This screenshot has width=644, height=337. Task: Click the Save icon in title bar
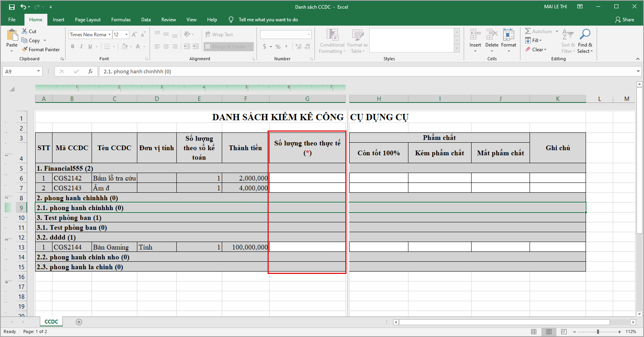(x=11, y=7)
